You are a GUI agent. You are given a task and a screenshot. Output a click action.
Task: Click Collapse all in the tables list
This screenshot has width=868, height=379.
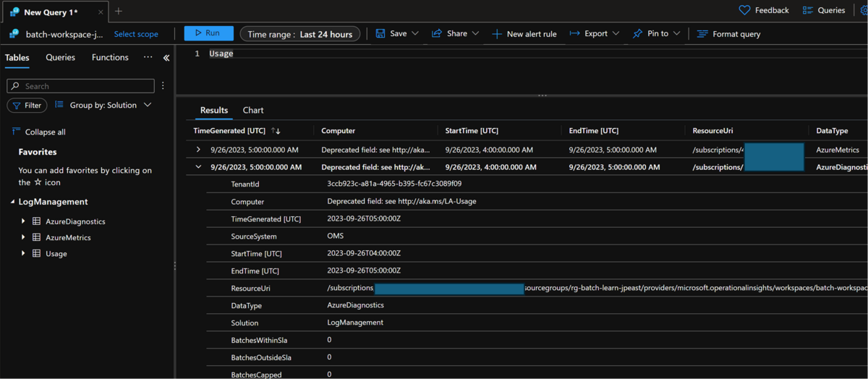click(39, 132)
